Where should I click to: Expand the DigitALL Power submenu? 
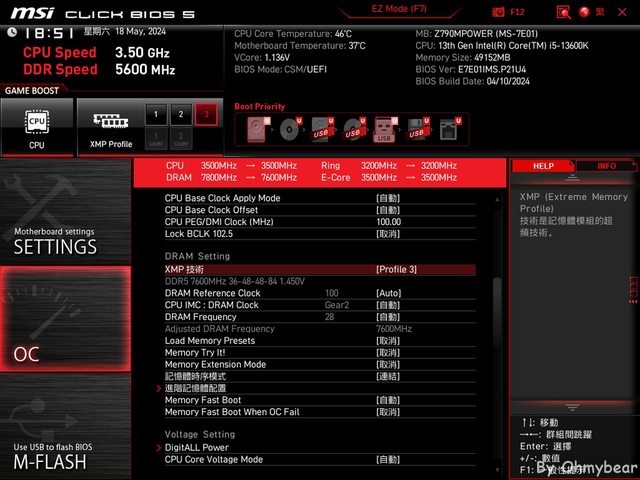[x=196, y=447]
